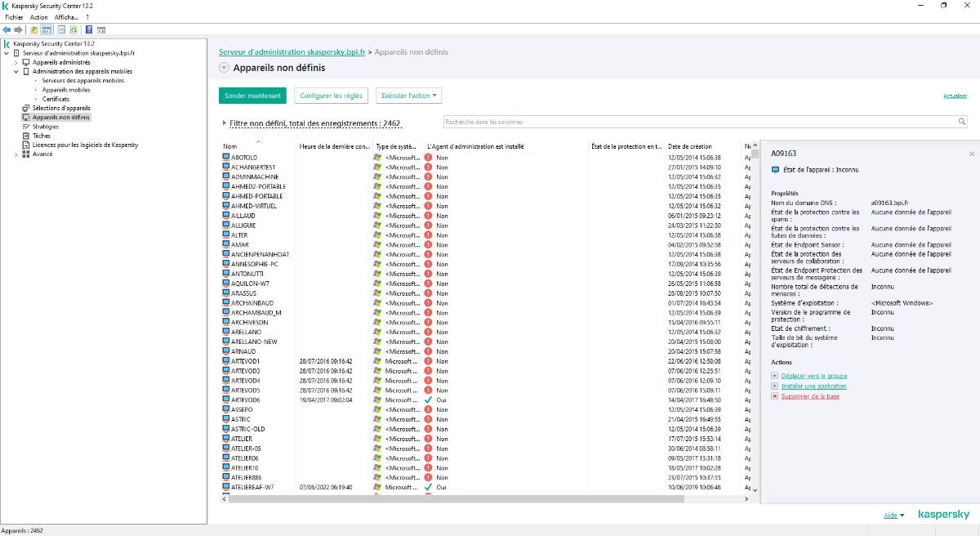The image size is (980, 536).
Task: Collapse the Administration des appareils mobiles node
Action: tap(16, 71)
